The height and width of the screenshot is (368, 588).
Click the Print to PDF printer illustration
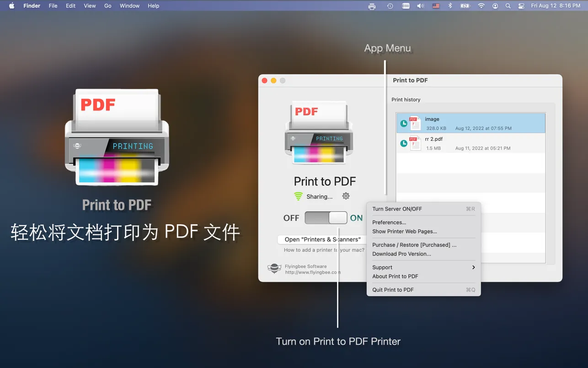pos(319,133)
